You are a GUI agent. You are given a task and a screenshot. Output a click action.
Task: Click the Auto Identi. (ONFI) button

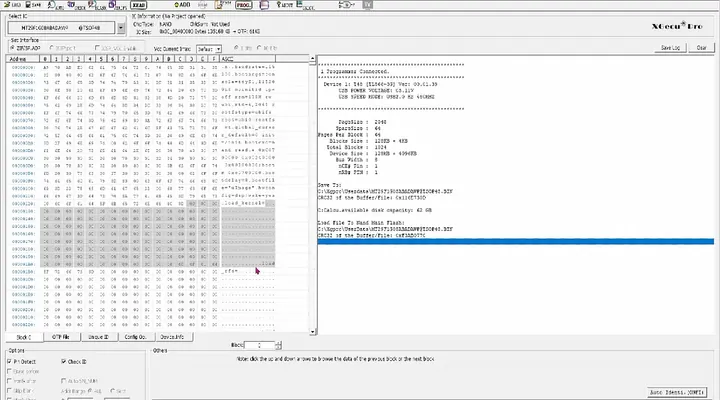click(676, 392)
